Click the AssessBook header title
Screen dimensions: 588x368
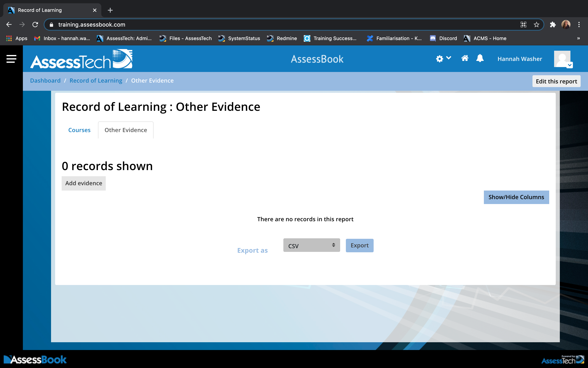(x=317, y=59)
